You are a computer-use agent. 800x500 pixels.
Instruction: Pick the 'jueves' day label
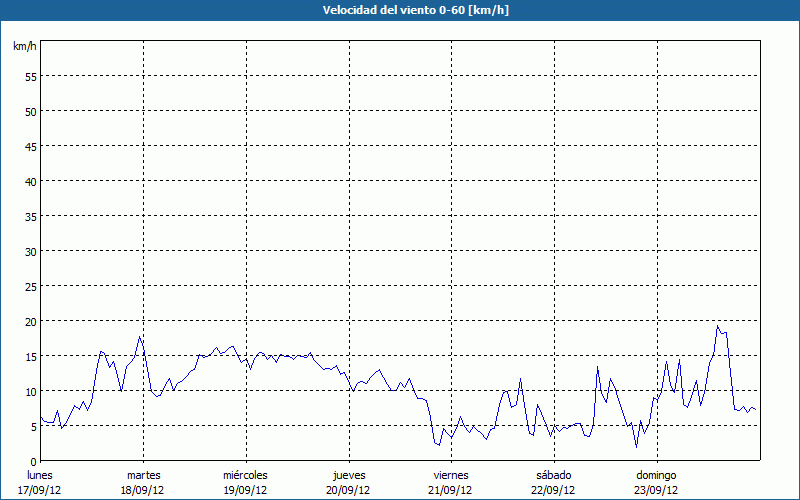(348, 475)
